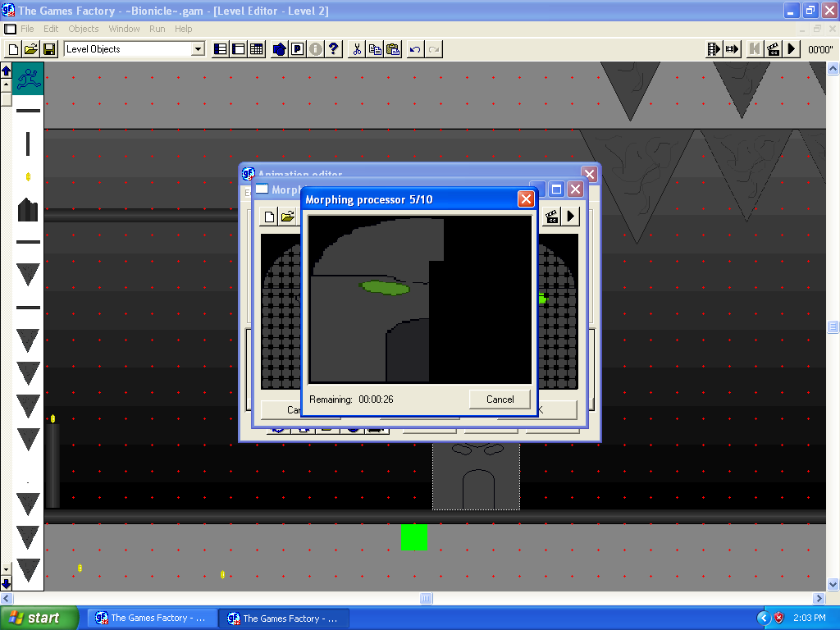Cut the selection with scissors icon

357,49
